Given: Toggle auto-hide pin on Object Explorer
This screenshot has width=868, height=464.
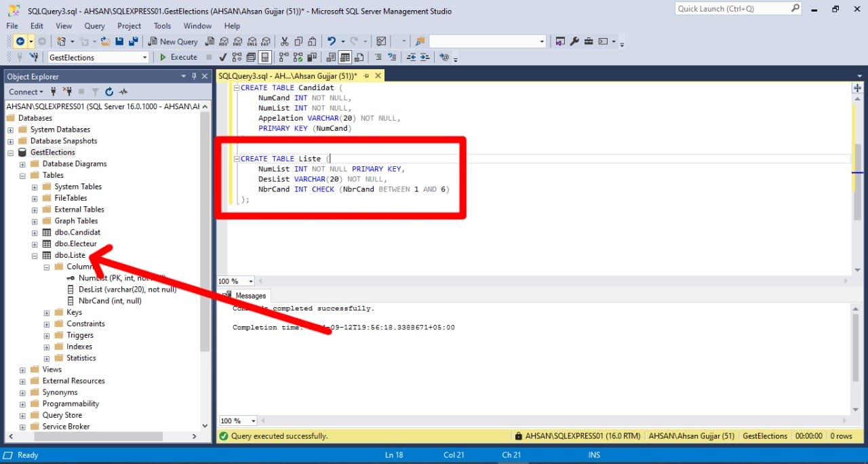Looking at the screenshot, I should [194, 76].
